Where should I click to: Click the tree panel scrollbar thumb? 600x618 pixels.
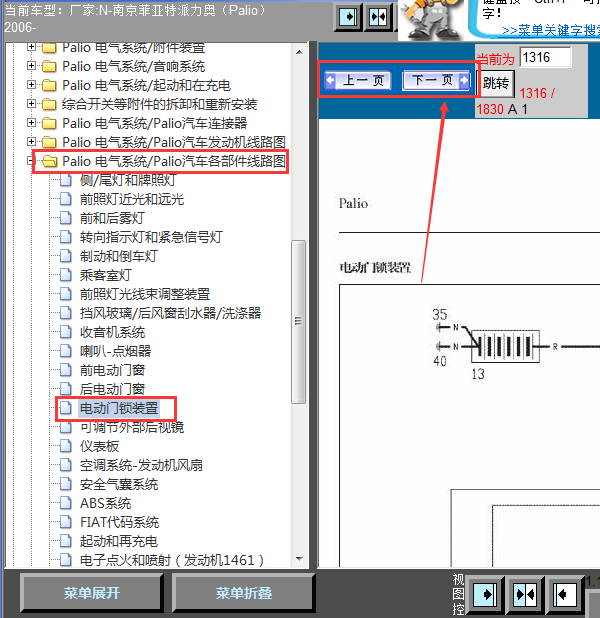tap(298, 322)
